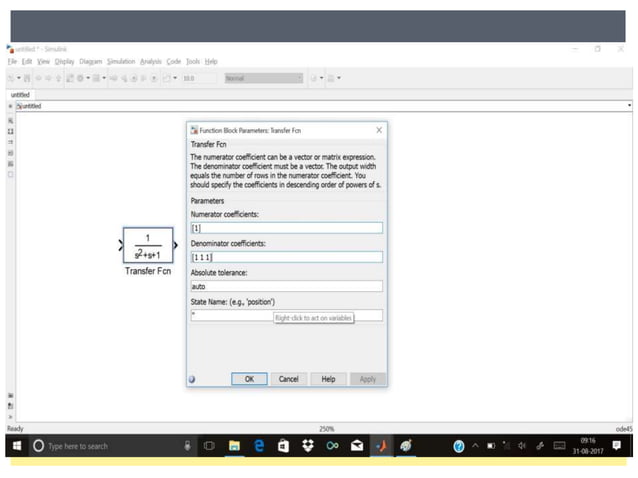Click the Model Explorer toolbar icon
638x478 pixels.
pos(96,78)
